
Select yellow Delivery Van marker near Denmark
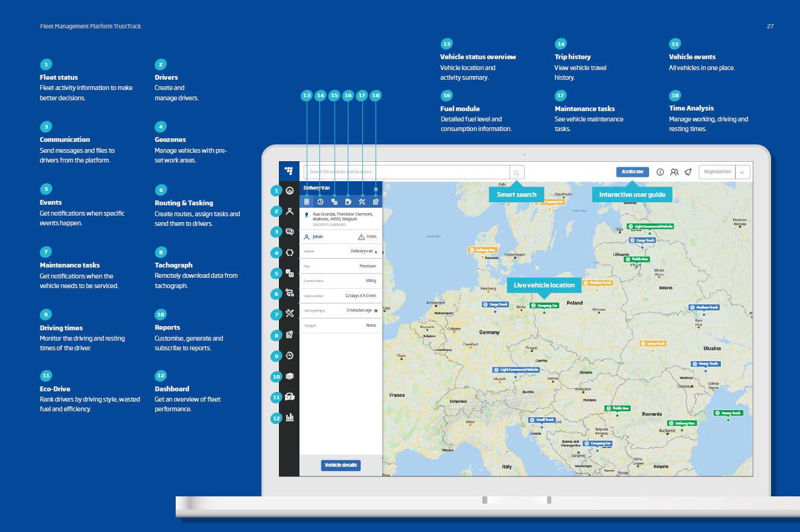tap(483, 249)
